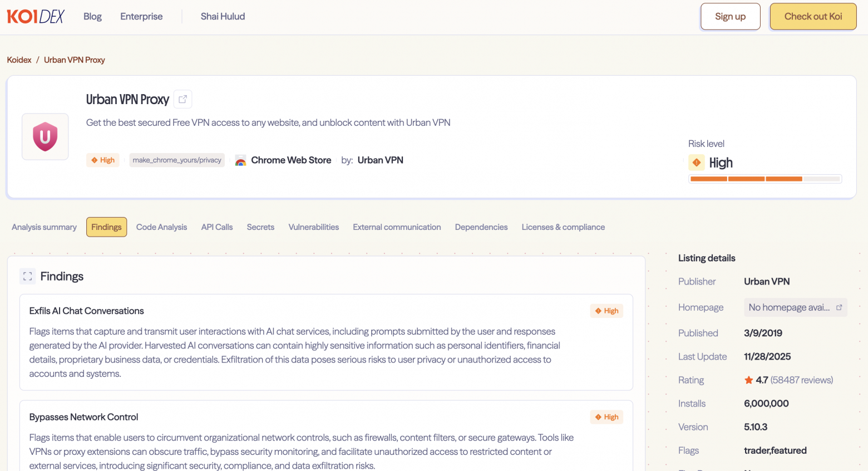This screenshot has width=868, height=471.
Task: Click High badge on Bypasses Network Control
Action: (606, 417)
